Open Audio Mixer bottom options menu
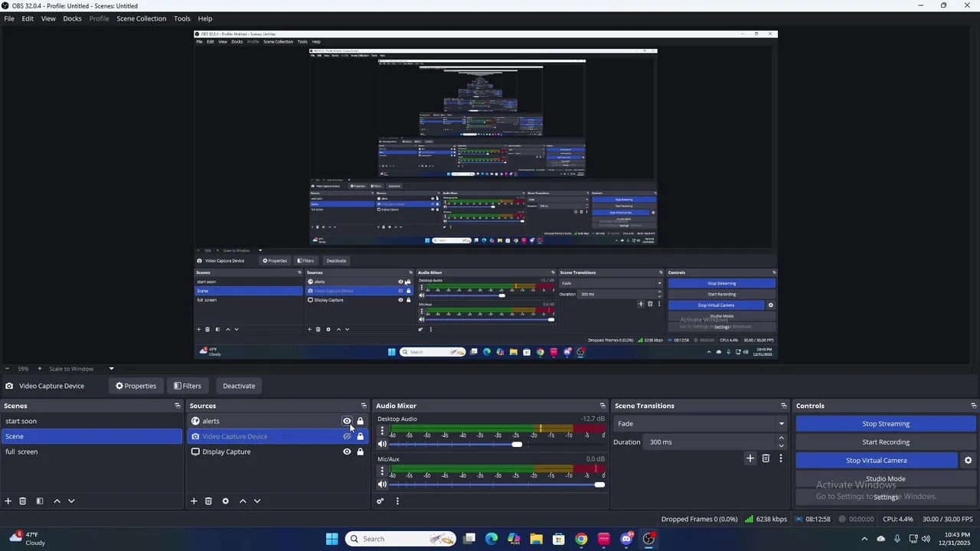 [397, 501]
